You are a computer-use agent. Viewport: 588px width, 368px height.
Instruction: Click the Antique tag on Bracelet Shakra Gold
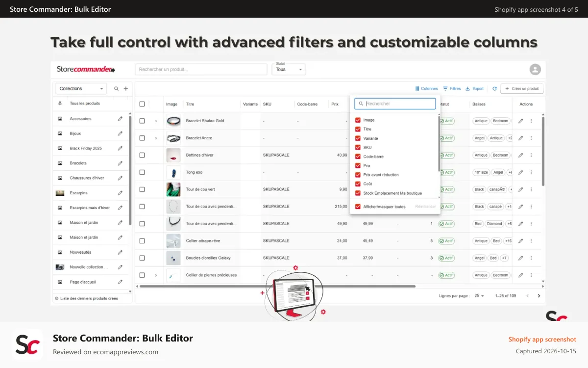click(481, 121)
